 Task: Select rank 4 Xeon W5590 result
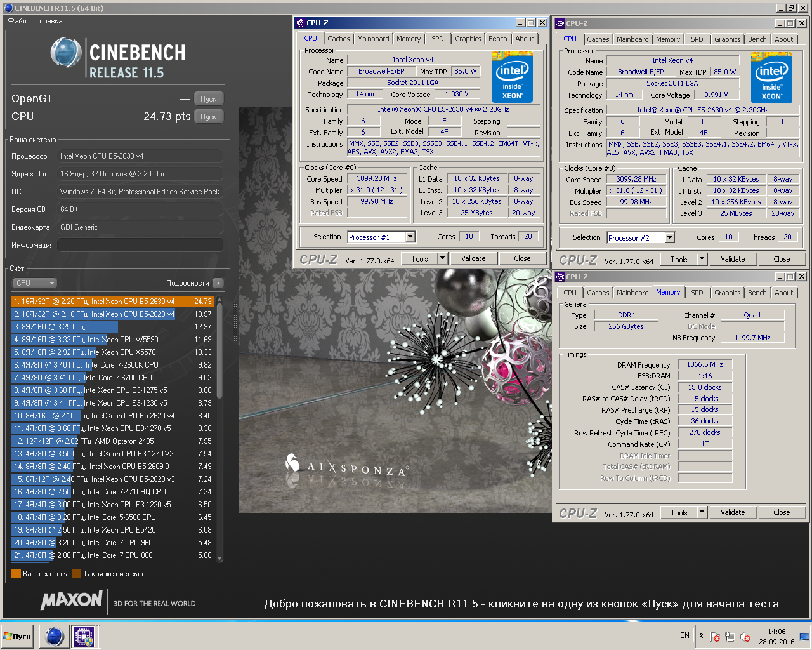click(x=113, y=340)
